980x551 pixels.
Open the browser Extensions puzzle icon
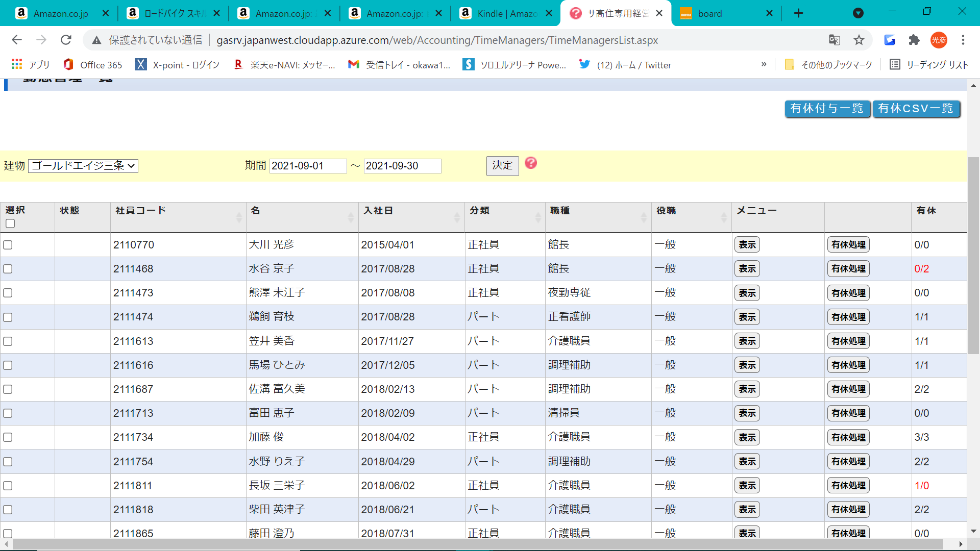coord(914,40)
